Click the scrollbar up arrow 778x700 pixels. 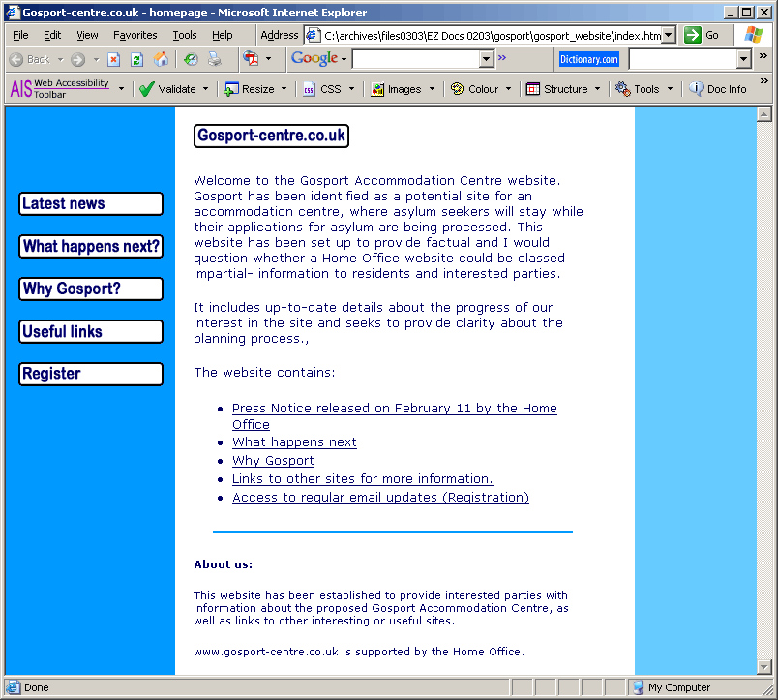point(764,114)
